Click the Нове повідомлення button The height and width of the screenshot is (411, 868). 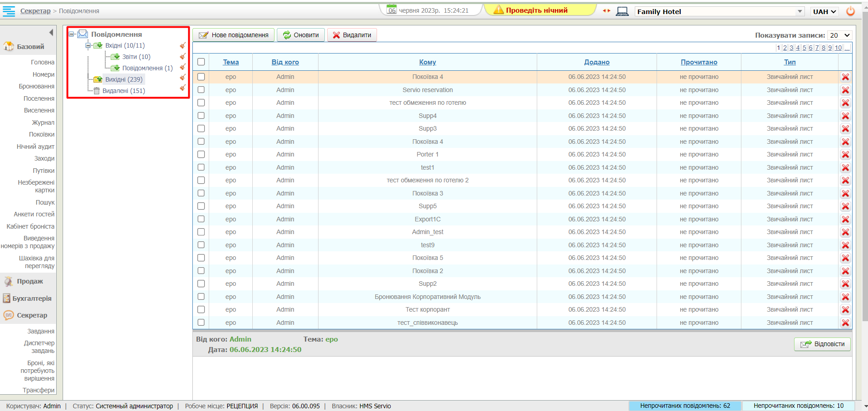coord(234,35)
